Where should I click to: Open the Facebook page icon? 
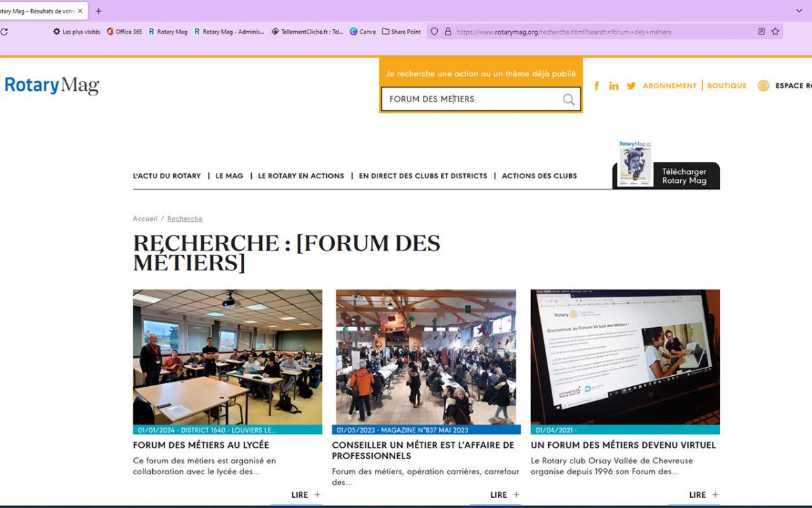click(596, 86)
